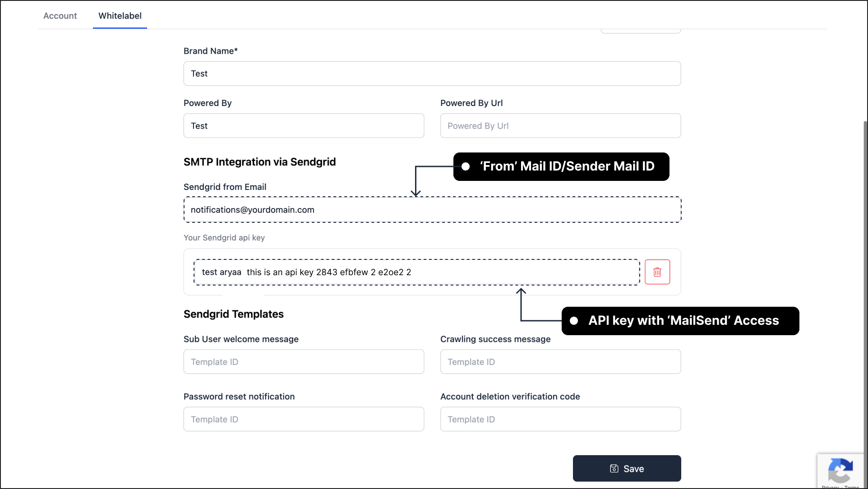Select the Account deletion verification code field
Image resolution: width=868 pixels, height=489 pixels.
560,419
